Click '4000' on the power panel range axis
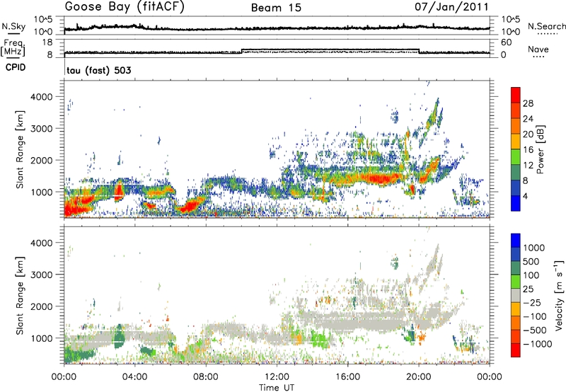Screen dimensions: 566x392 click(x=42, y=97)
